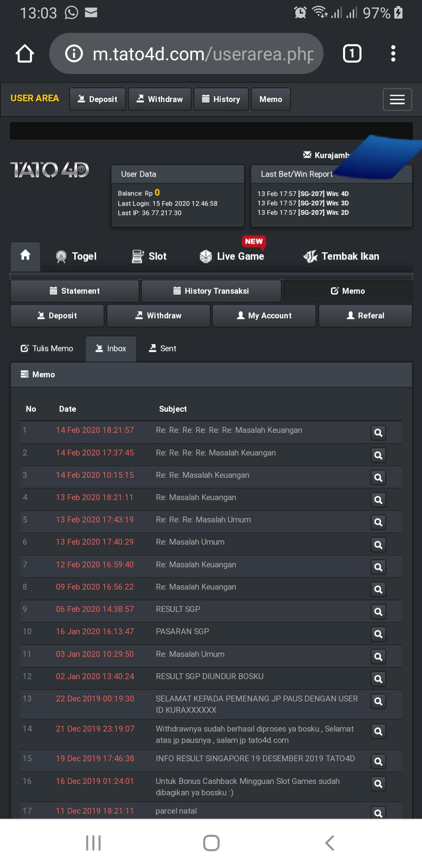This screenshot has width=422, height=868.
Task: Click the Referal button
Action: 365,316
